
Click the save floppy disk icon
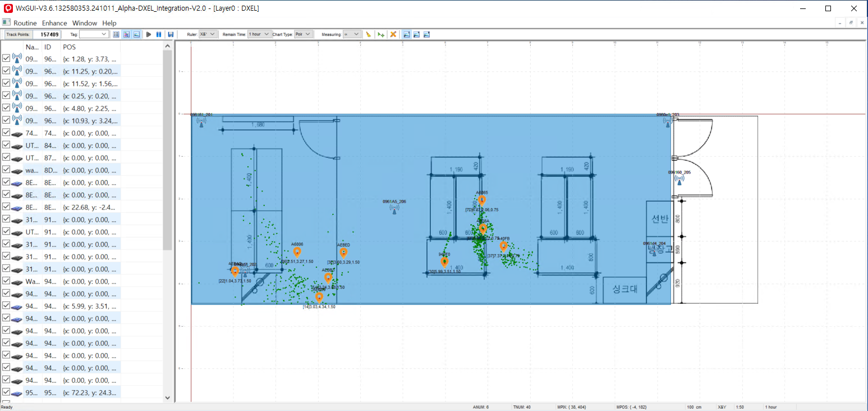coord(171,34)
